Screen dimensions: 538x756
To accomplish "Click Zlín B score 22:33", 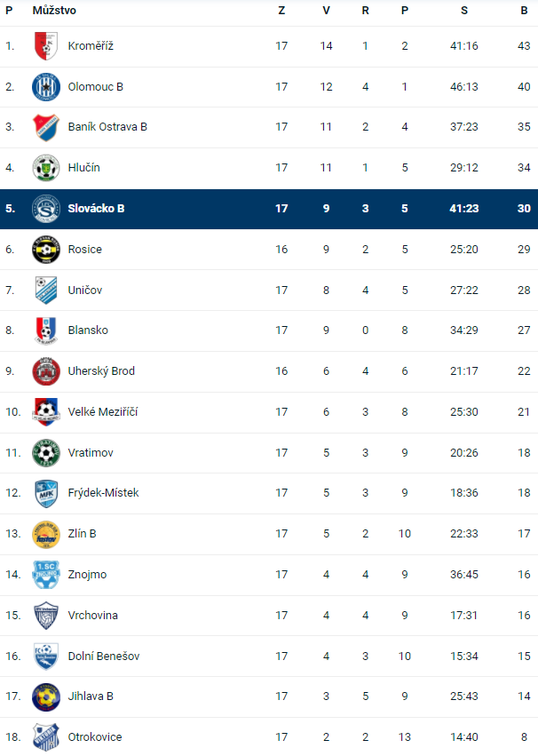I will tap(464, 534).
